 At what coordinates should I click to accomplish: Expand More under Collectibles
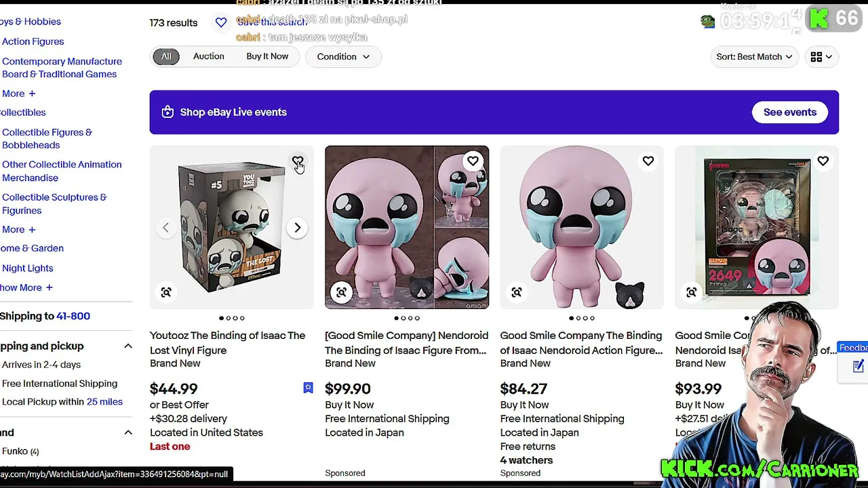18,230
